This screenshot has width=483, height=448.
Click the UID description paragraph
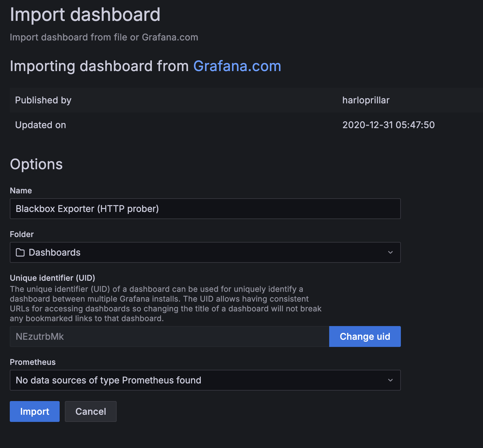[x=166, y=304]
